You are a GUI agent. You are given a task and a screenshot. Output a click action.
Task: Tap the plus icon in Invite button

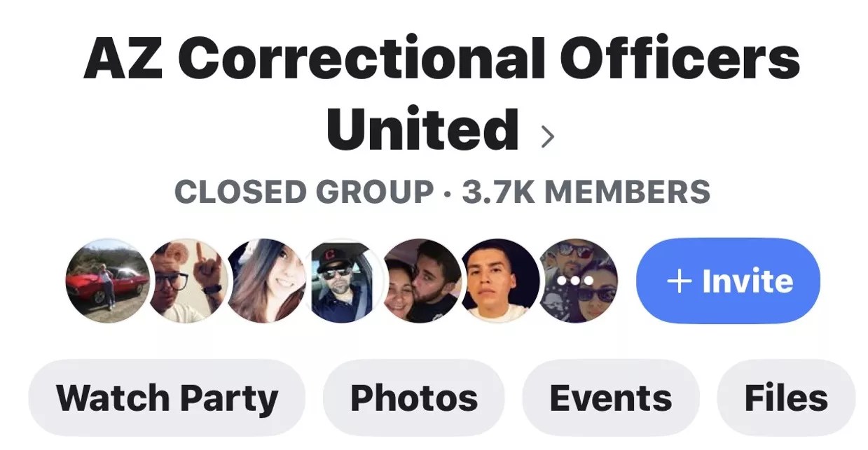(x=679, y=282)
